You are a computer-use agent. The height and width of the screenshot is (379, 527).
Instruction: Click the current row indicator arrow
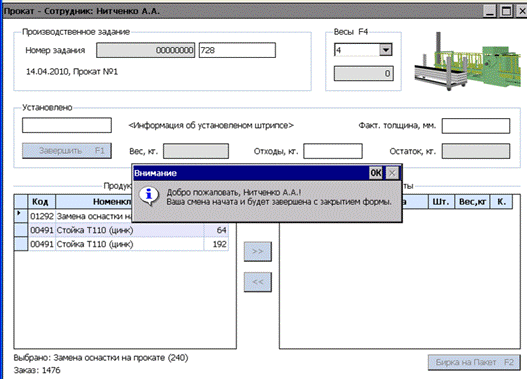click(19, 214)
